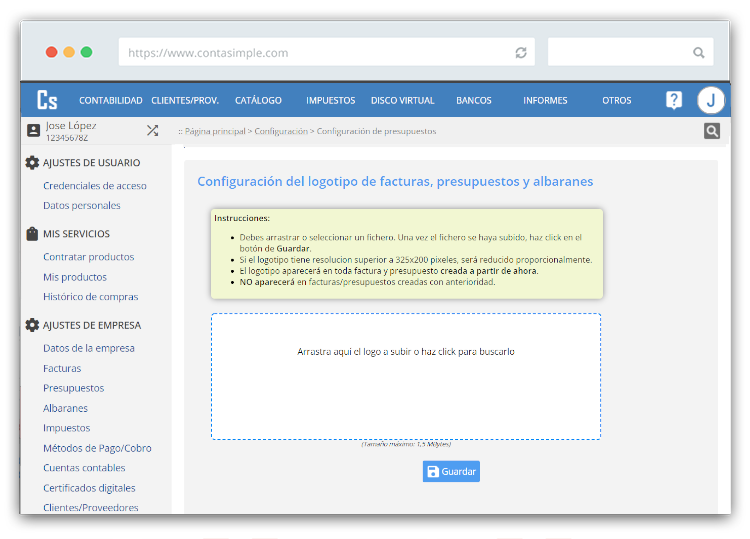This screenshot has height=539, width=750.
Task: Click the logo upload drop area
Action: tap(405, 377)
